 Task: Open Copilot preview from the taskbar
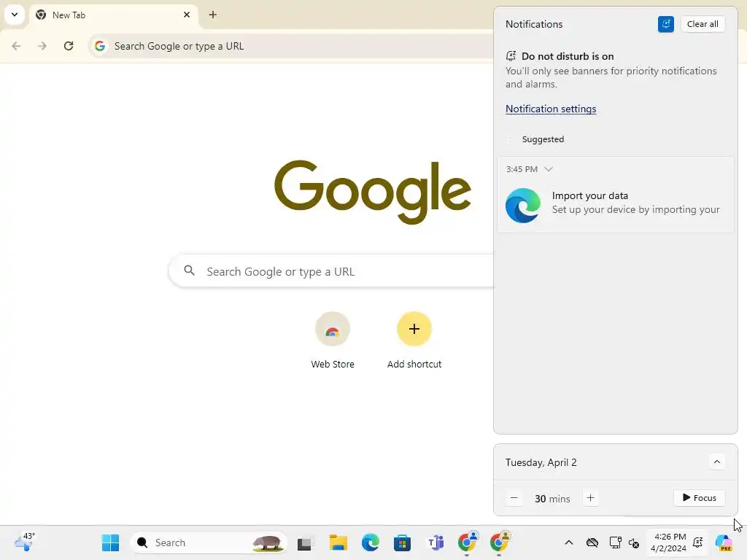(724, 542)
